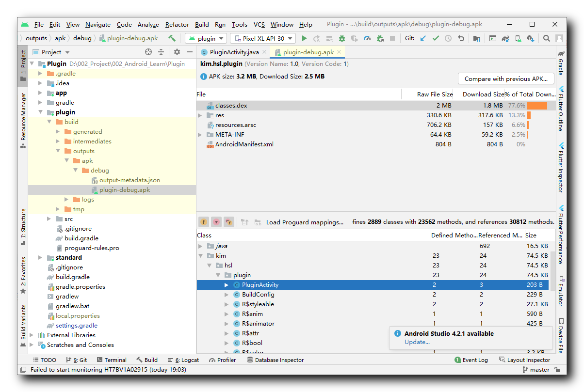Hide the Project tool window
The height and width of the screenshot is (392, 584).
pos(189,52)
